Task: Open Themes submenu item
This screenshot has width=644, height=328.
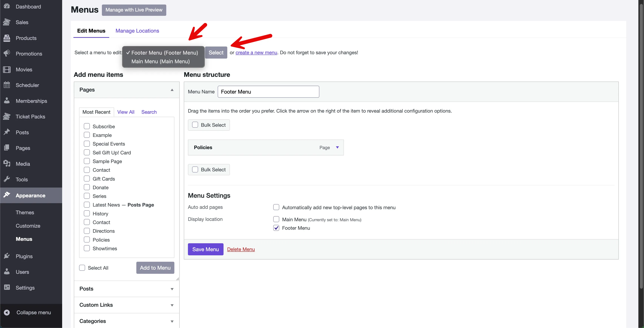Action: (x=25, y=213)
